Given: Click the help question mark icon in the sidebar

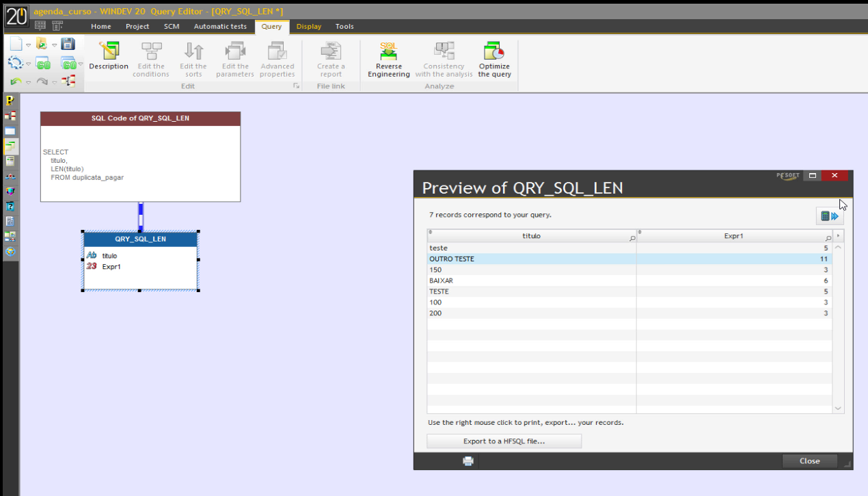Looking at the screenshot, I should click(9, 205).
